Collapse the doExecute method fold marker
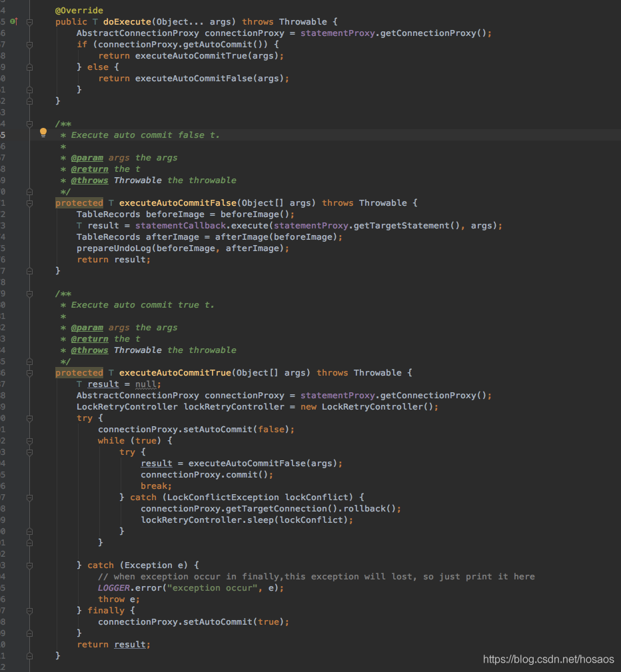The image size is (621, 672). pos(29,22)
